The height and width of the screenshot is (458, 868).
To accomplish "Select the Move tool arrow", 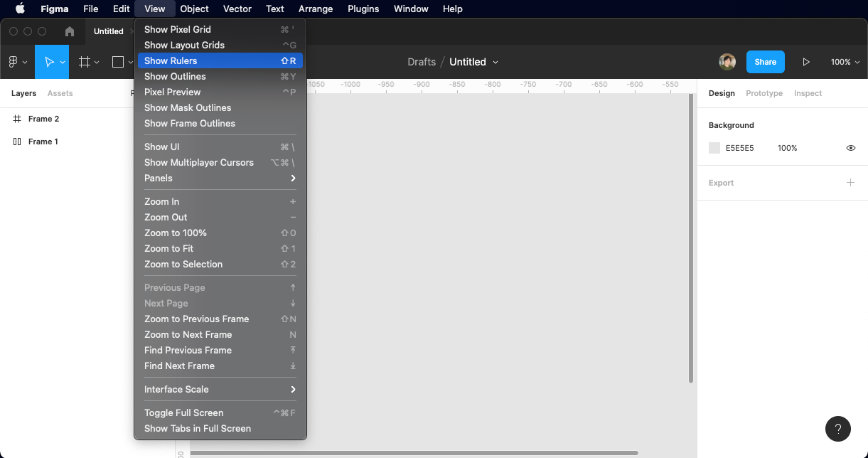I will (x=49, y=62).
